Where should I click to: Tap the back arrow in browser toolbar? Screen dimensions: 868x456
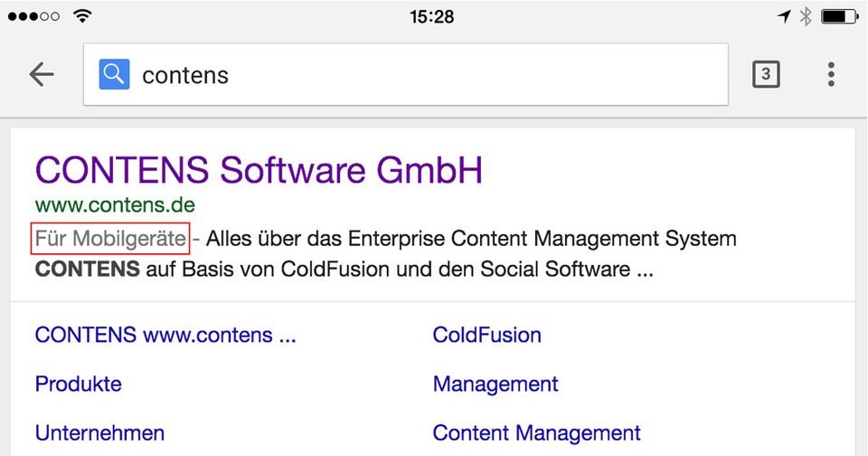[42, 75]
